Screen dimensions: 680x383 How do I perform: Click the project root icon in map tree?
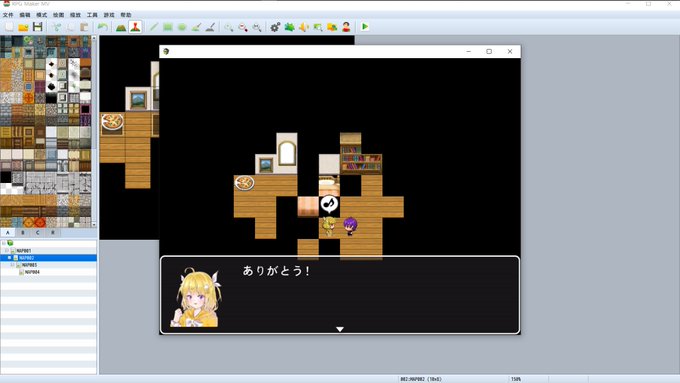tap(10, 243)
